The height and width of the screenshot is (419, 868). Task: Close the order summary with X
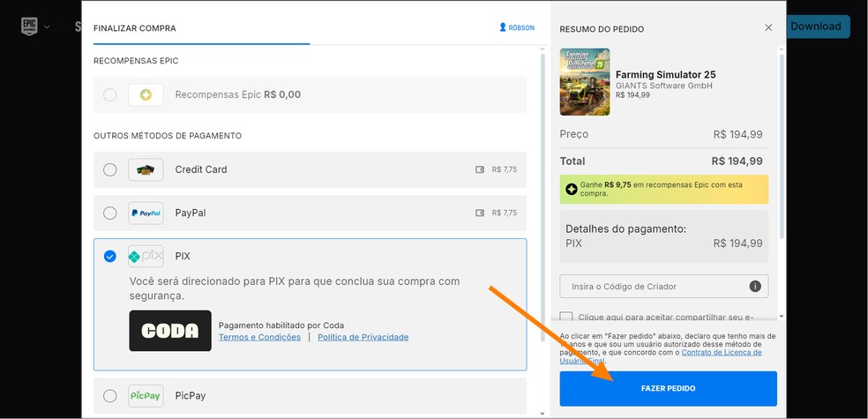point(768,27)
